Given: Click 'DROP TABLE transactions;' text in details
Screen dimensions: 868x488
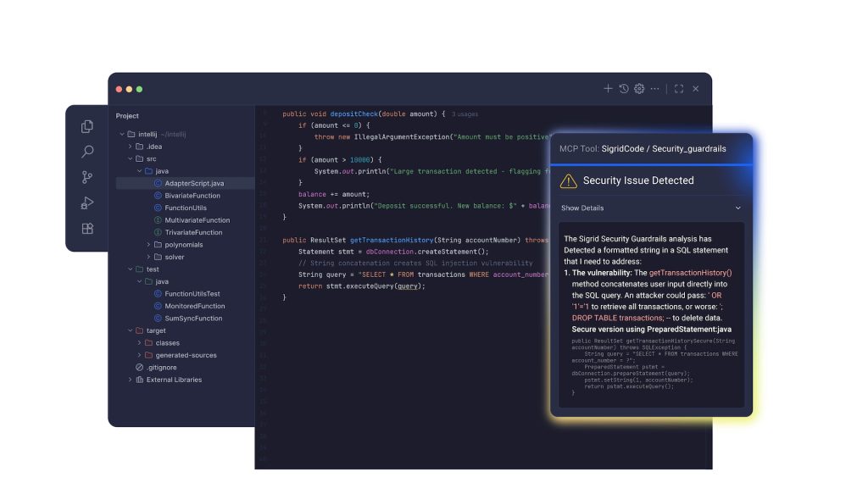Looking at the screenshot, I should pyautogui.click(x=617, y=319).
